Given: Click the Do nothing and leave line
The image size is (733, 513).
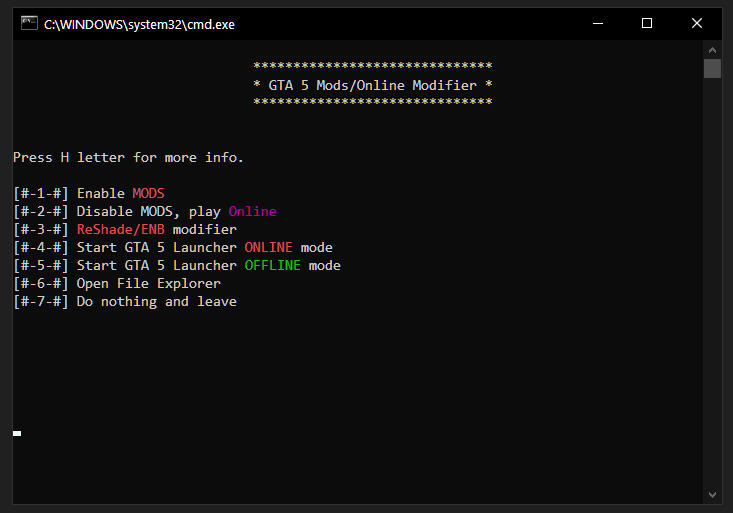Looking at the screenshot, I should click(x=156, y=301).
